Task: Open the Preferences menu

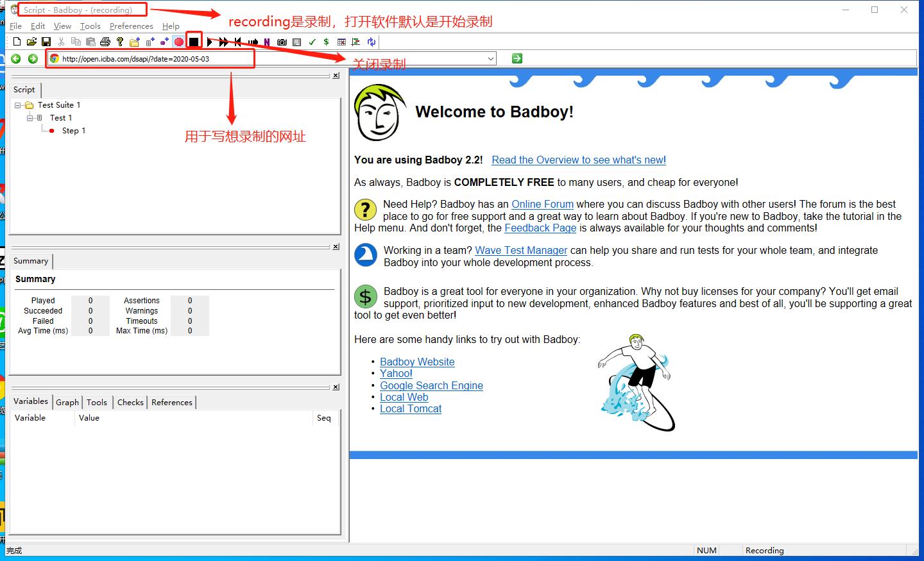Action: tap(132, 26)
